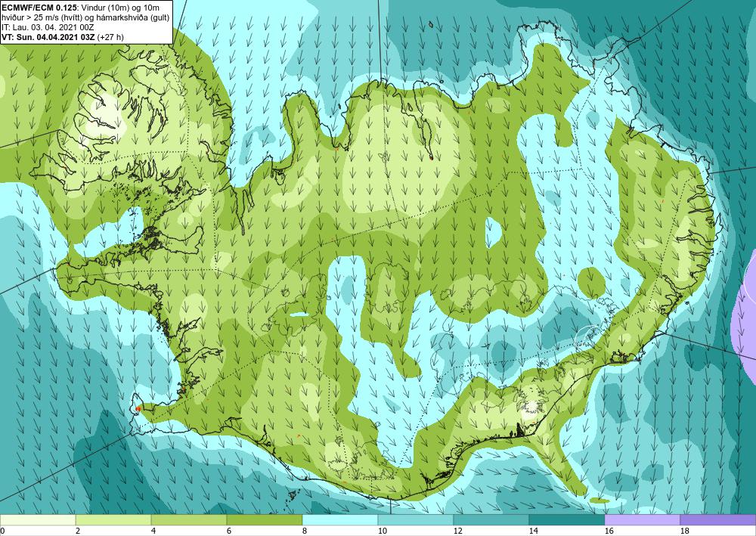This screenshot has width=756, height=536.
Task: Click the red marker on the southwest peninsula tip
Action: 138,408
